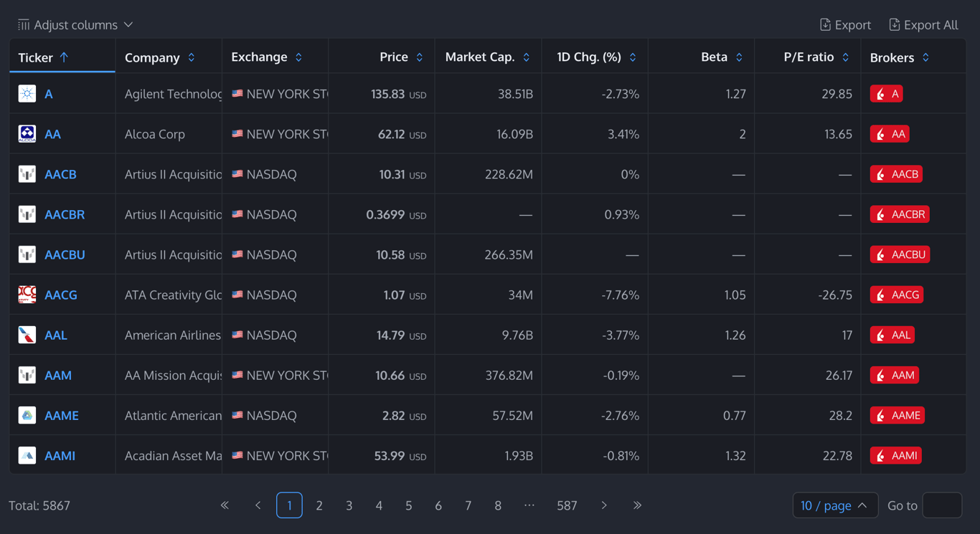This screenshot has width=980, height=534.
Task: Click the Alcoa company logo icon
Action: point(27,134)
